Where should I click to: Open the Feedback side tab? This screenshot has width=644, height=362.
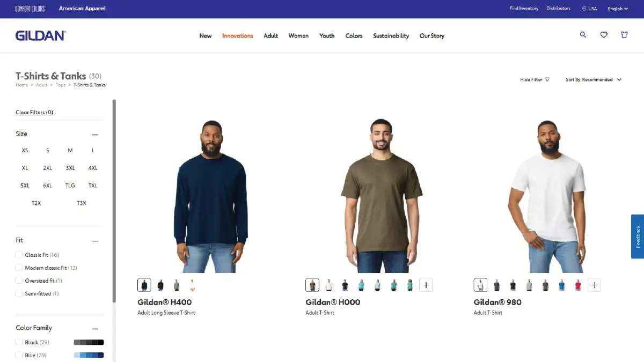[x=638, y=237]
